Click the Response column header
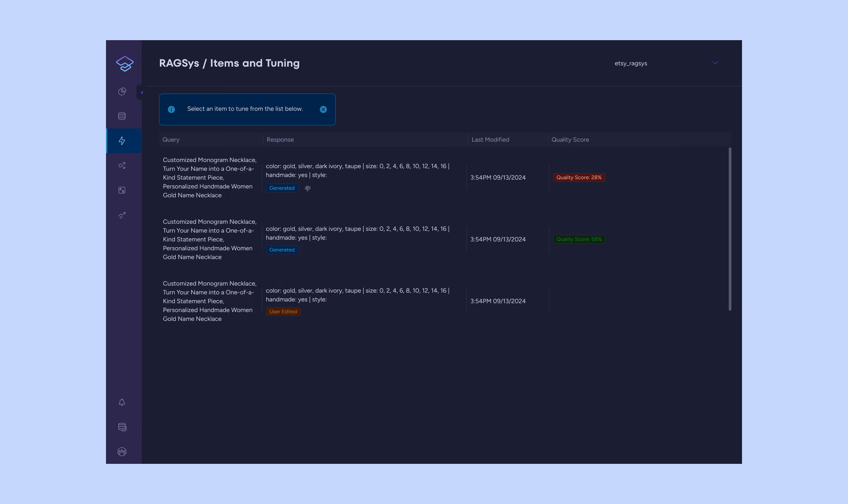The height and width of the screenshot is (504, 848). [x=280, y=139]
